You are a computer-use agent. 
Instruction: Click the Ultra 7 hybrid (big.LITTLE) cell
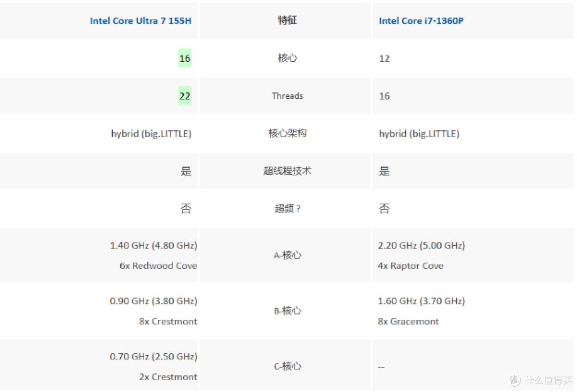(x=151, y=134)
